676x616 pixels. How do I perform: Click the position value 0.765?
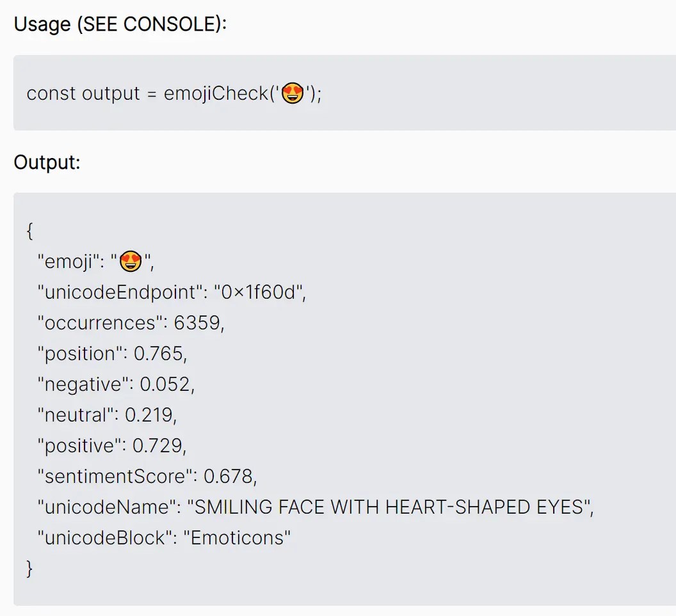158,354
